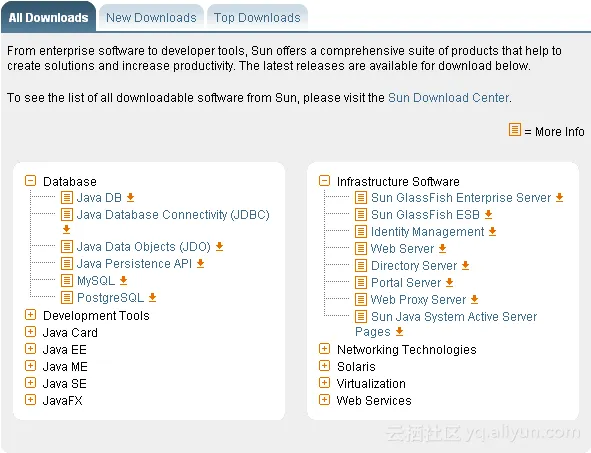Open the More Info icon beside MySQL
The height and width of the screenshot is (453, 591).
tap(67, 280)
